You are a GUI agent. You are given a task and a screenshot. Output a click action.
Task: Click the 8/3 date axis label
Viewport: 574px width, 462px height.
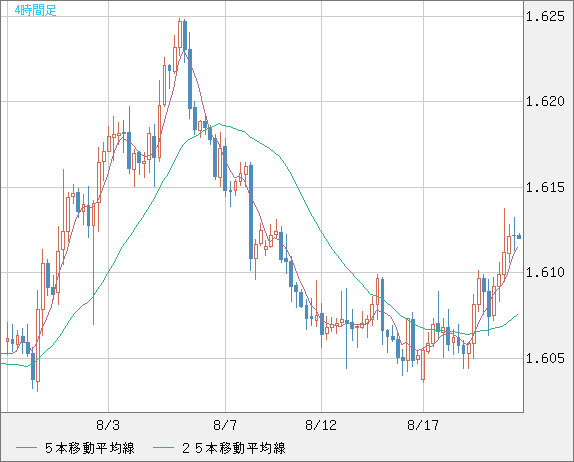pos(108,425)
